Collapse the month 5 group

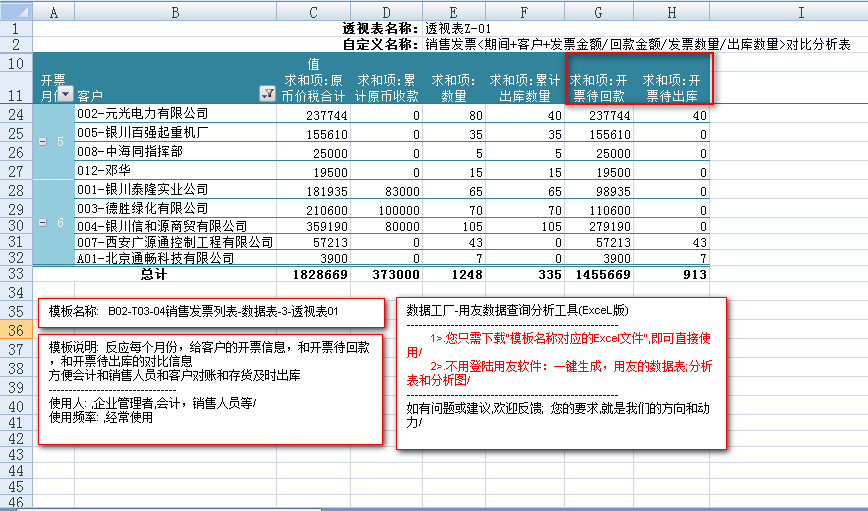click(x=42, y=143)
